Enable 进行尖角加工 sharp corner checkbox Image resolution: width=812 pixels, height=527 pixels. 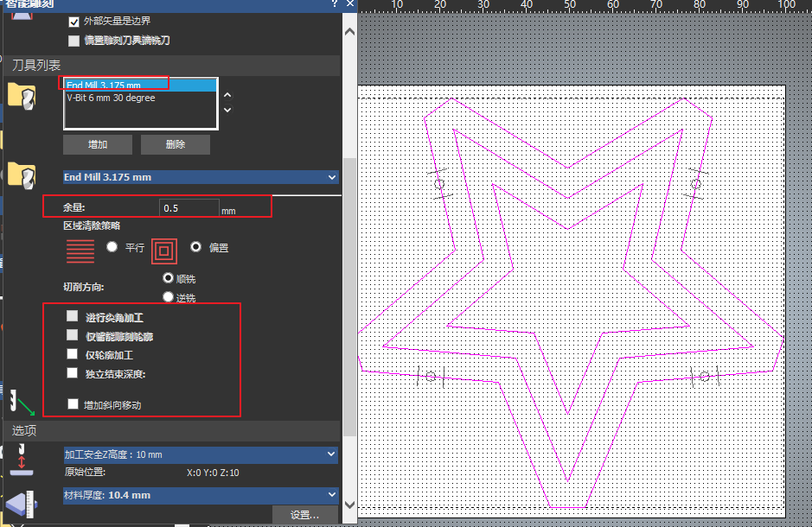(73, 316)
